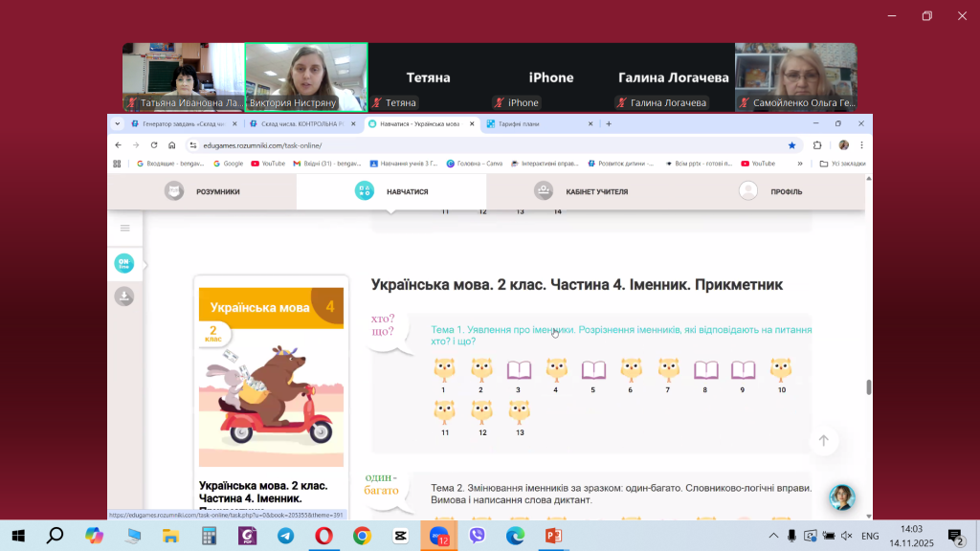Viewport: 980px width, 551px height.
Task: Click the download icon in left sidebar
Action: click(x=124, y=297)
